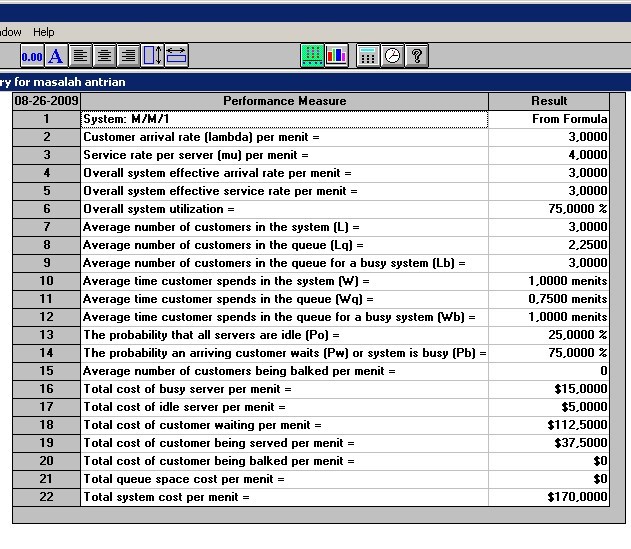Click the question mark help icon

417,56
